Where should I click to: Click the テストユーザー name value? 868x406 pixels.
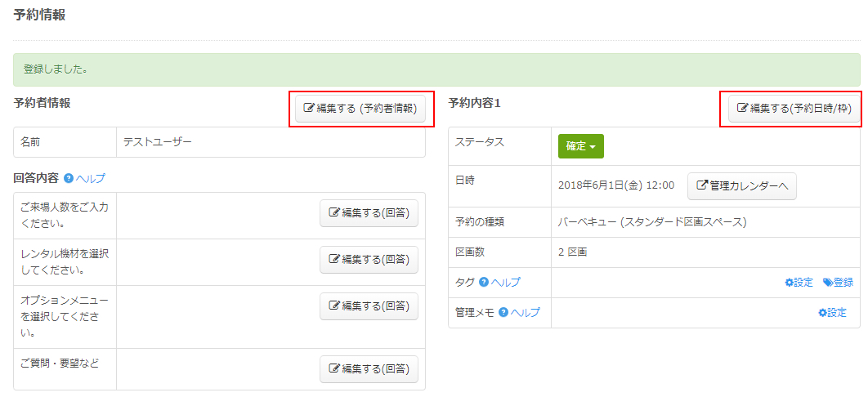(158, 142)
